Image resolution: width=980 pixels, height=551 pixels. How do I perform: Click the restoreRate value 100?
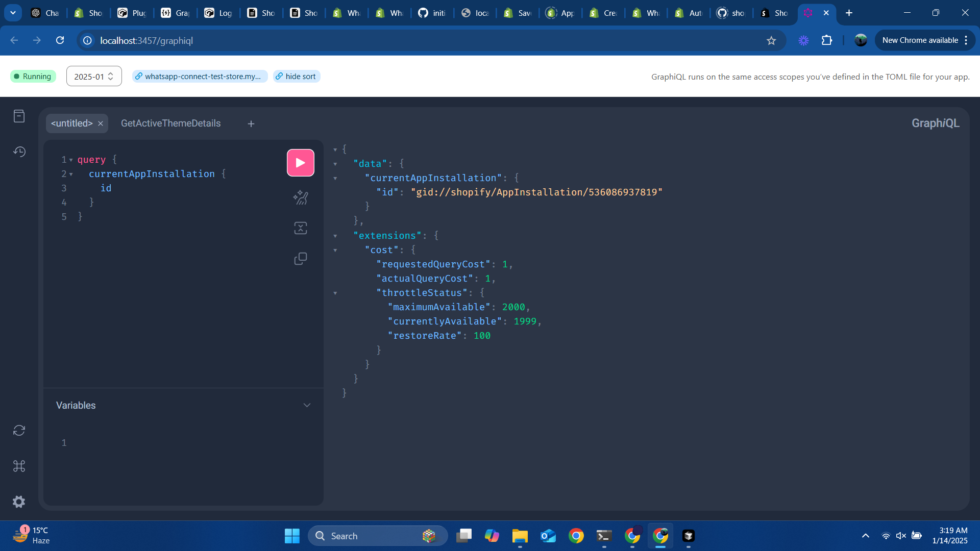click(482, 336)
